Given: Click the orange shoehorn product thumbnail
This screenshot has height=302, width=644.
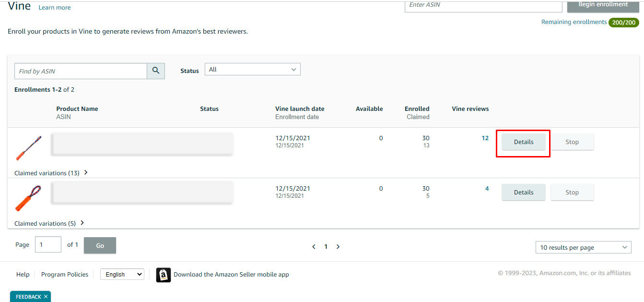Looking at the screenshot, I should point(27,197).
